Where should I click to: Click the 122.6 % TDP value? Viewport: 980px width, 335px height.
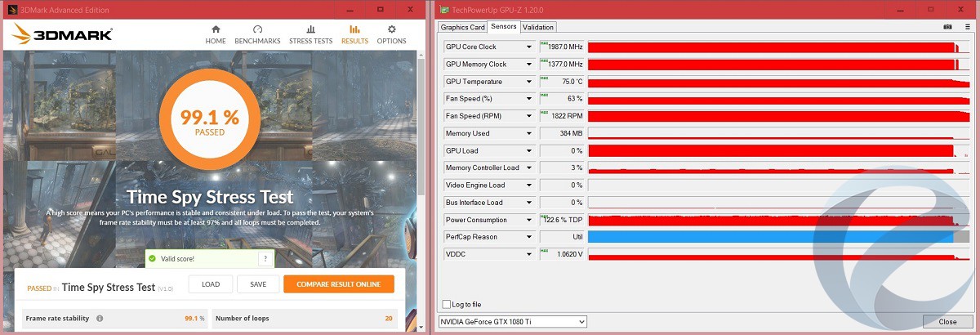(562, 220)
